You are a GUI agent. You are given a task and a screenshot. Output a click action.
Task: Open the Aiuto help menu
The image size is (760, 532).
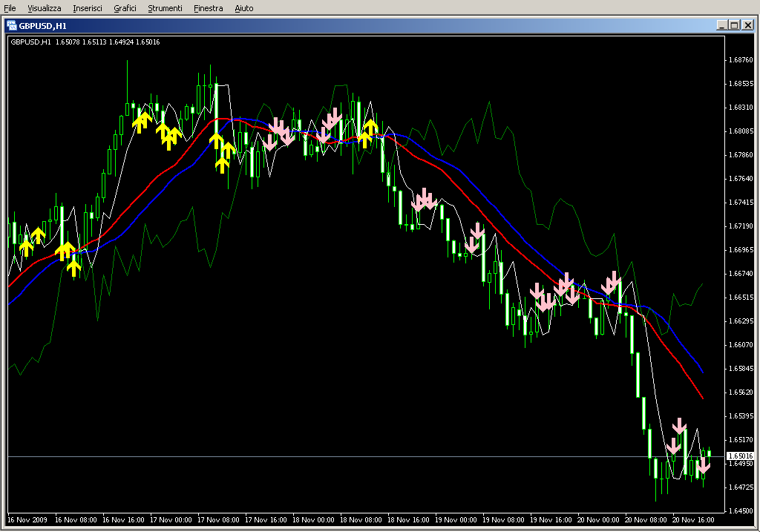(x=243, y=8)
